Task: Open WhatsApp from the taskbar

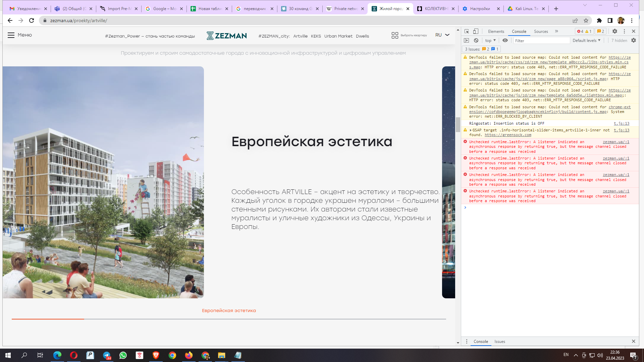Action: point(123,355)
